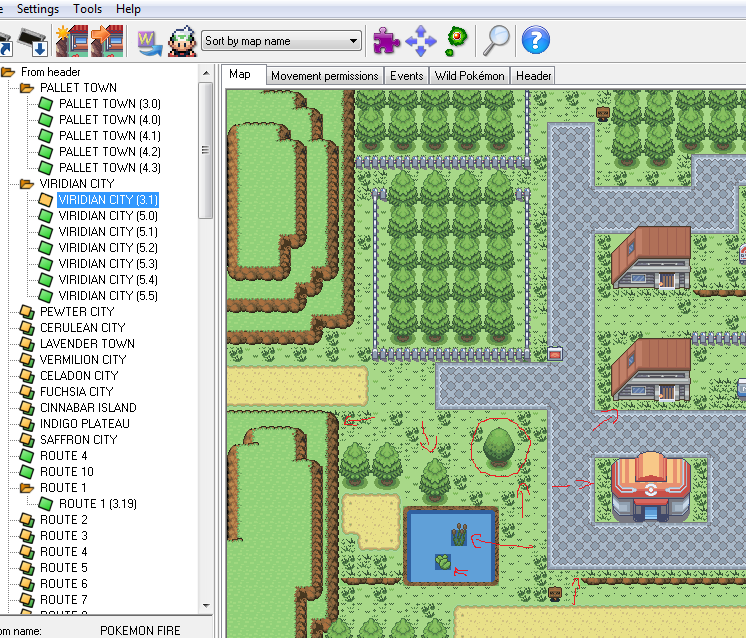This screenshot has height=638, width=748.
Task: Select map PALLET TOWN (4.3)
Action: click(109, 168)
